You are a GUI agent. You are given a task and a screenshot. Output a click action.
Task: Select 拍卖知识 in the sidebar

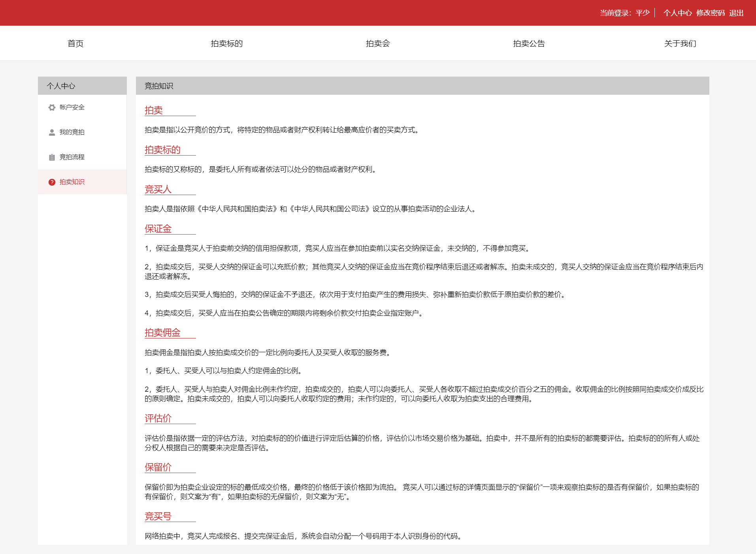82,182
